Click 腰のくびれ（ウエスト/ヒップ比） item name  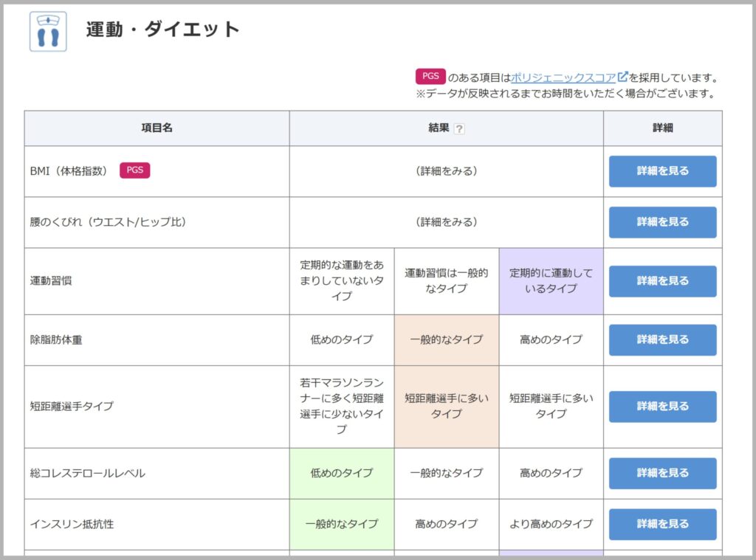coord(108,222)
